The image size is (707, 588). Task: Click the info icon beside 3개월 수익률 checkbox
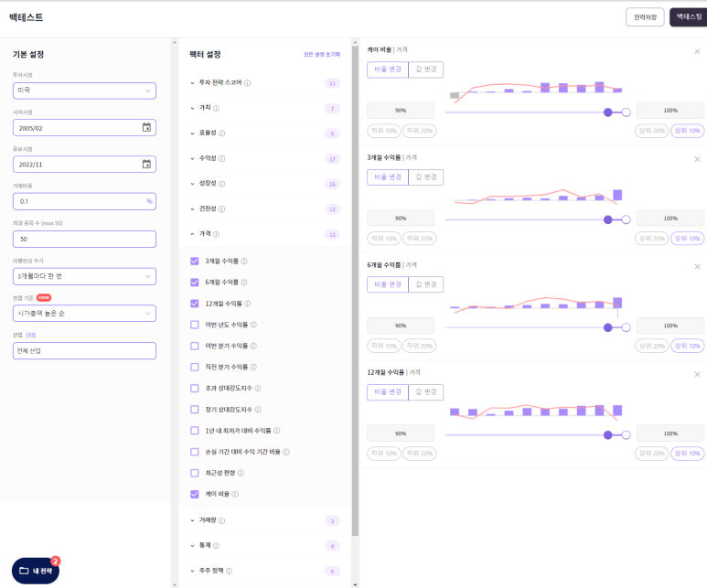pos(244,262)
